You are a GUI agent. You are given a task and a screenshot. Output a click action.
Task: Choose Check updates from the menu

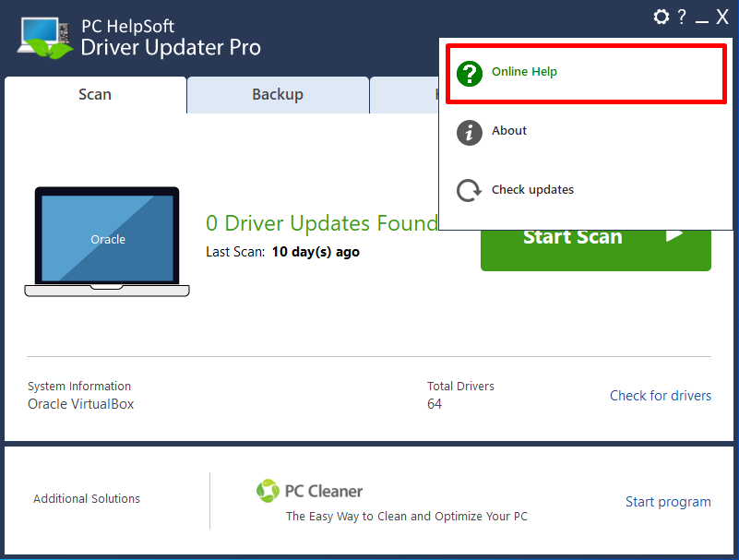click(532, 190)
